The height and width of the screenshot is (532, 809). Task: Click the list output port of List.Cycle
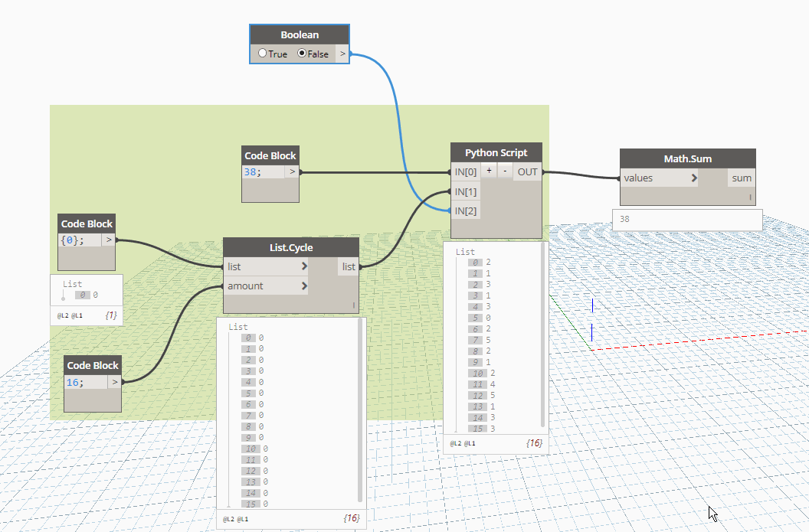click(349, 266)
